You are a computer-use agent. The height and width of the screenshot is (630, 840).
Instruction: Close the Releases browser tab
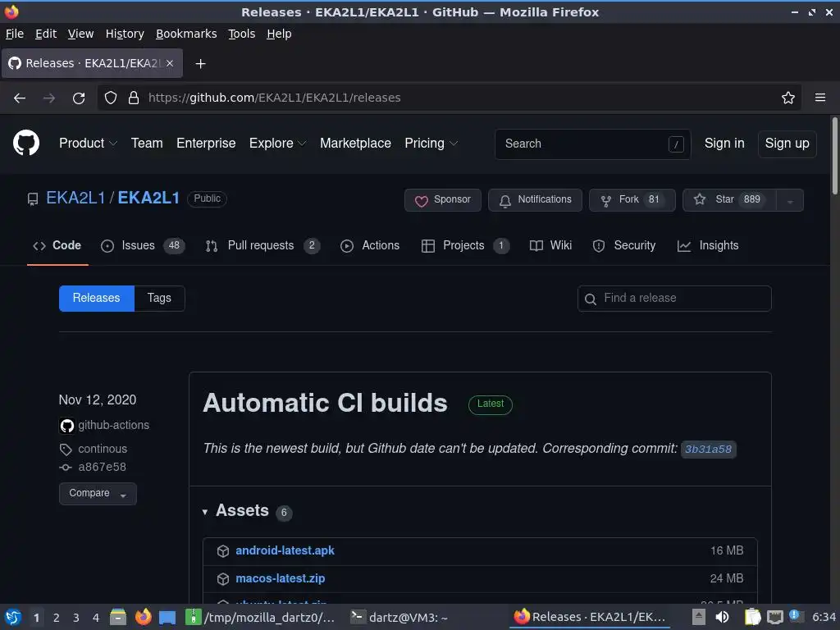click(170, 63)
